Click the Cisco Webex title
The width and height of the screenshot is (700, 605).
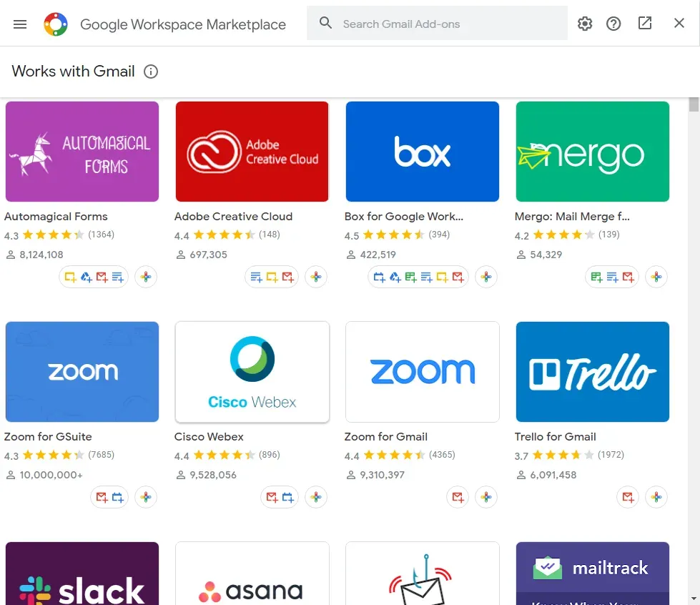(x=209, y=437)
